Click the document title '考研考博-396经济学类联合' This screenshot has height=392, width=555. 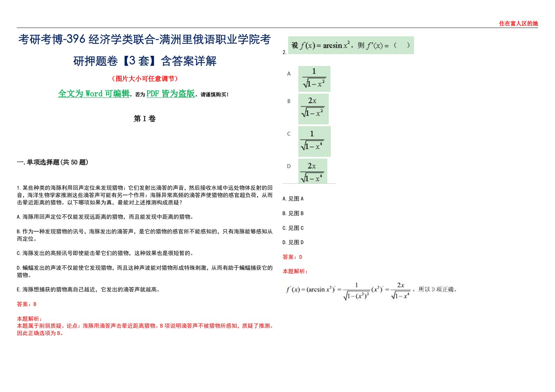click(x=86, y=39)
